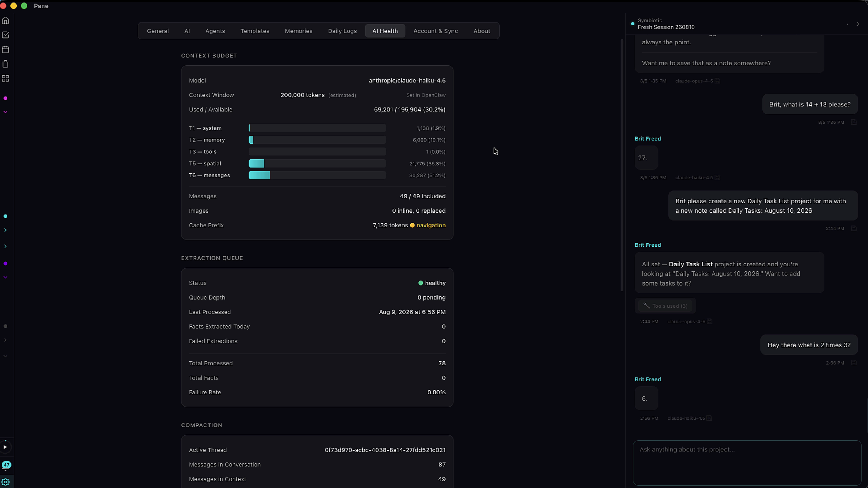Expand the gray right chevron below the gray dot

tap(5, 340)
